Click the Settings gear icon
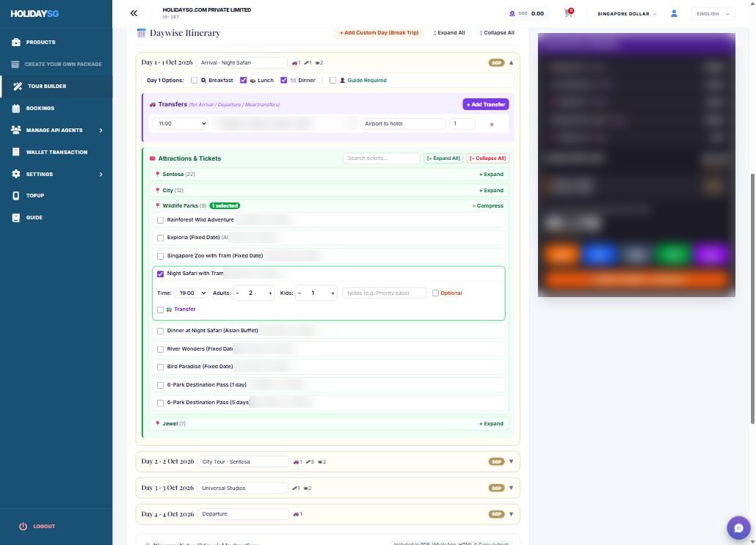 tap(16, 174)
